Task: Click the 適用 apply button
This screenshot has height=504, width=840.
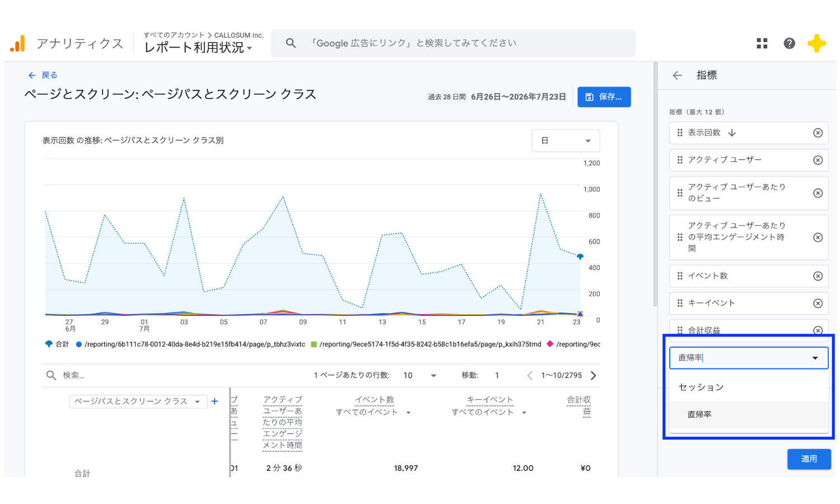Action: point(809,459)
